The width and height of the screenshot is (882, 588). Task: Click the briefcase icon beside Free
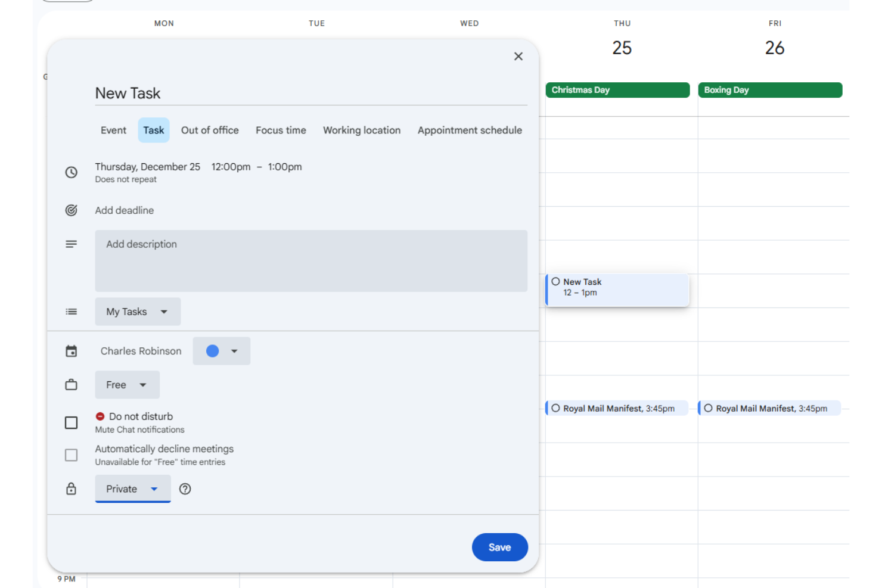(71, 384)
